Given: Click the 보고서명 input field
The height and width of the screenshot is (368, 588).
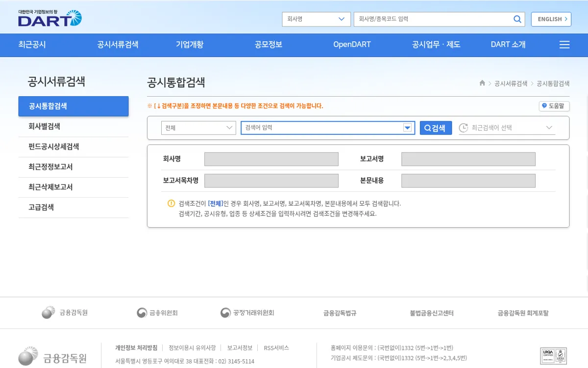Looking at the screenshot, I should 468,159.
